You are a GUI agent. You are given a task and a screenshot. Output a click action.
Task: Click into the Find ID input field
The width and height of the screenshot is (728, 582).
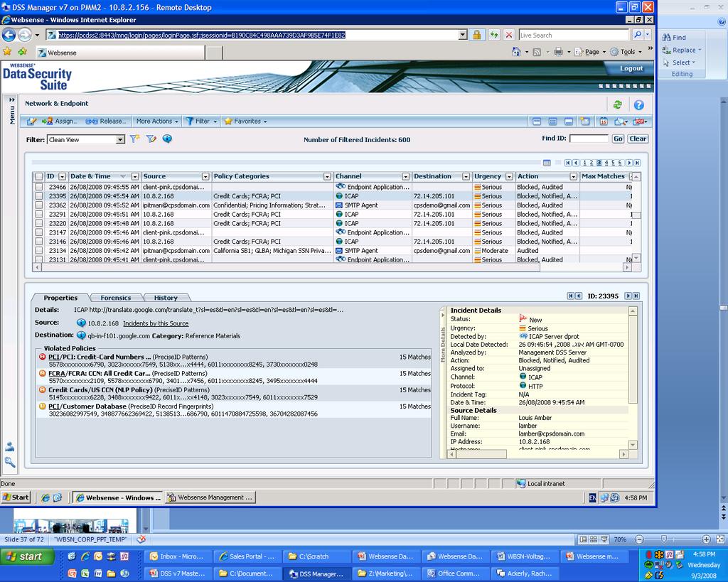[x=589, y=139]
